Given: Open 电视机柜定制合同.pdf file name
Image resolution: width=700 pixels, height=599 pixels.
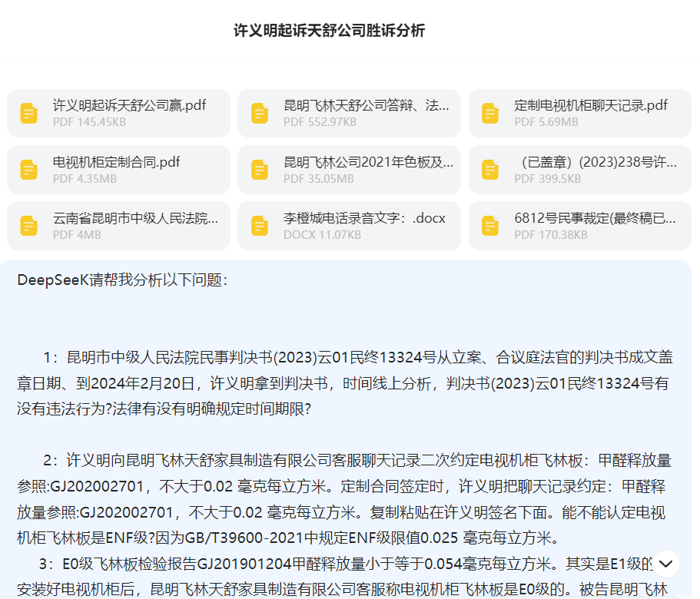Looking at the screenshot, I should point(116,162).
